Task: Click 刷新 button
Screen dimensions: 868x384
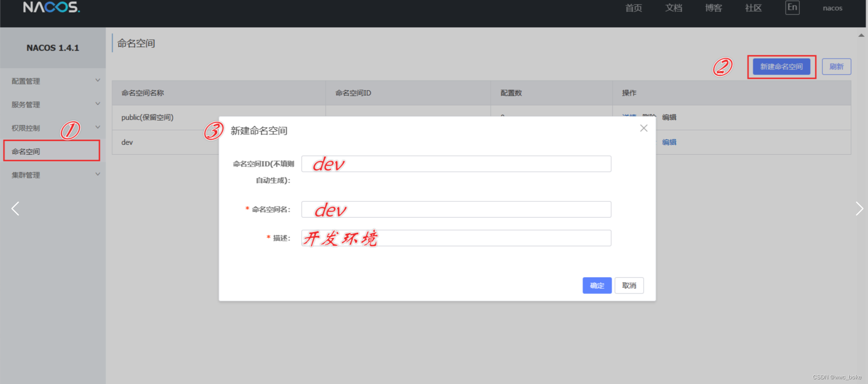Action: coord(836,67)
